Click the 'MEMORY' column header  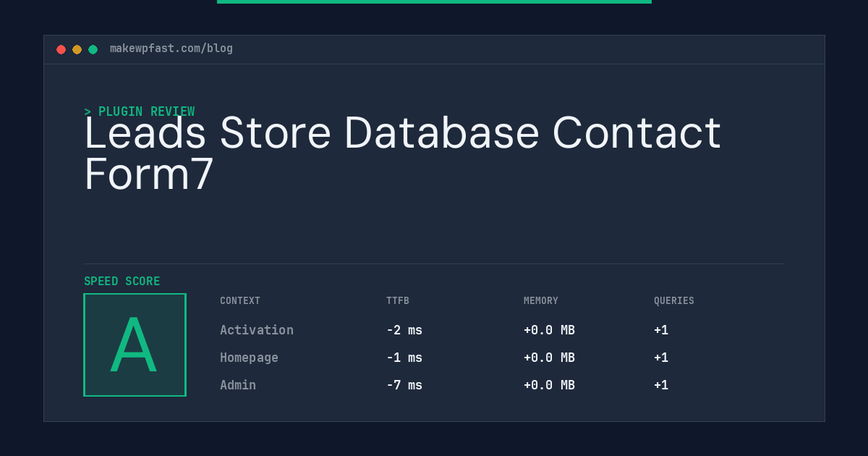(541, 300)
